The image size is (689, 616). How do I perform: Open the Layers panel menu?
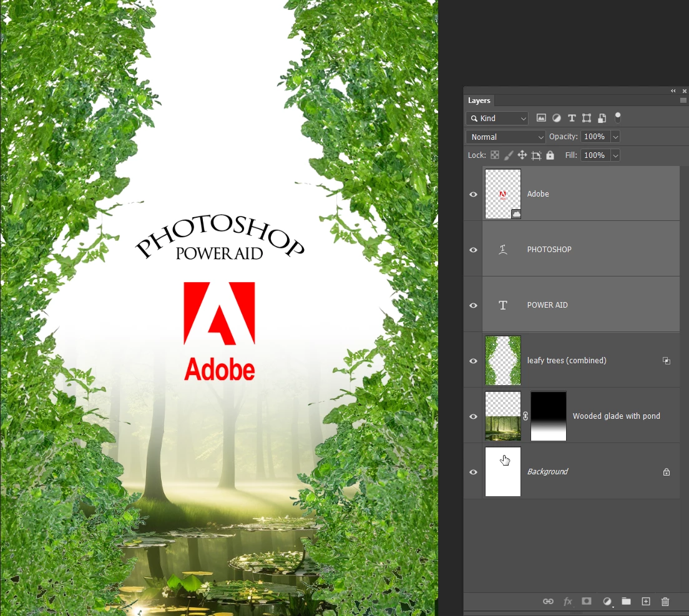(x=683, y=100)
